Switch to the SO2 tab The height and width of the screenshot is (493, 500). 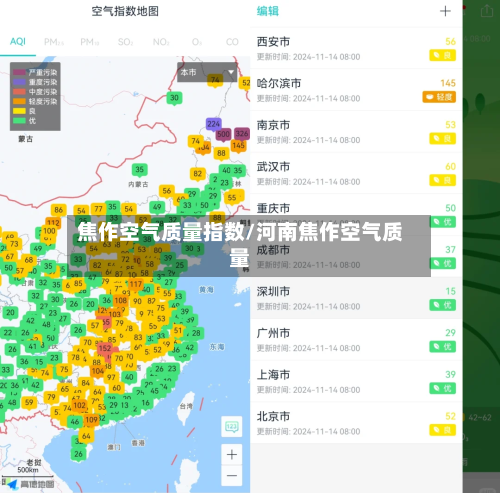coord(125,42)
